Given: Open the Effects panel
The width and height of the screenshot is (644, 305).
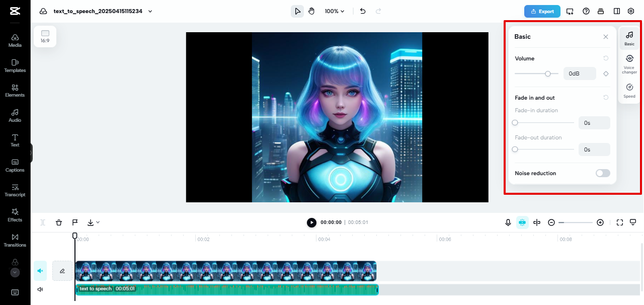Looking at the screenshot, I should pyautogui.click(x=15, y=215).
